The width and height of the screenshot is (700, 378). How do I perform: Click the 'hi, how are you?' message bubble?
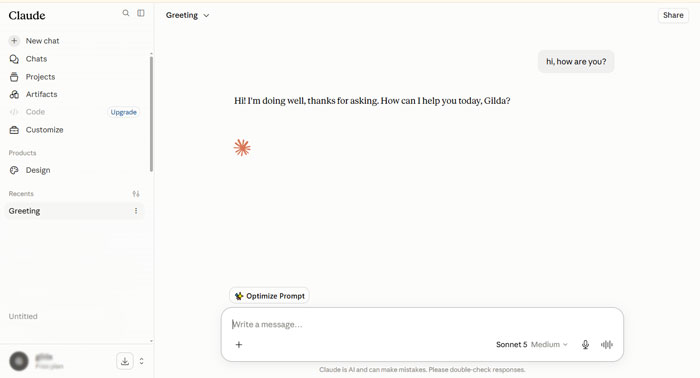click(576, 62)
